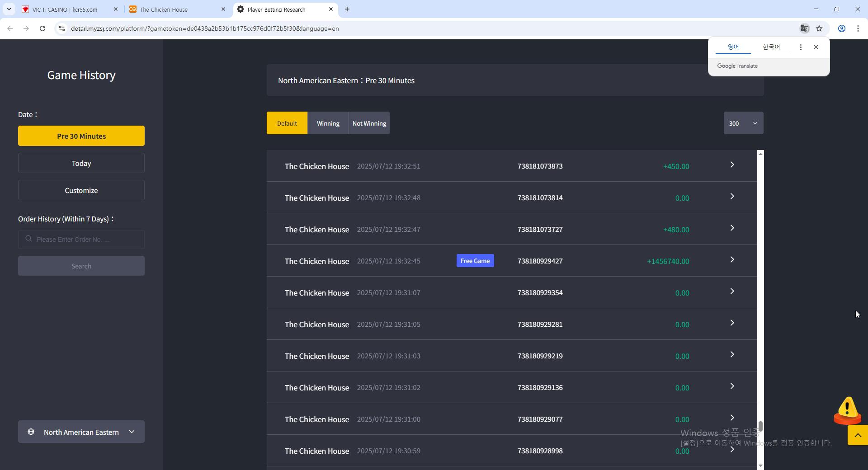Viewport: 868px width, 470px height.
Task: Open the 300 page-size dropdown
Action: (743, 123)
